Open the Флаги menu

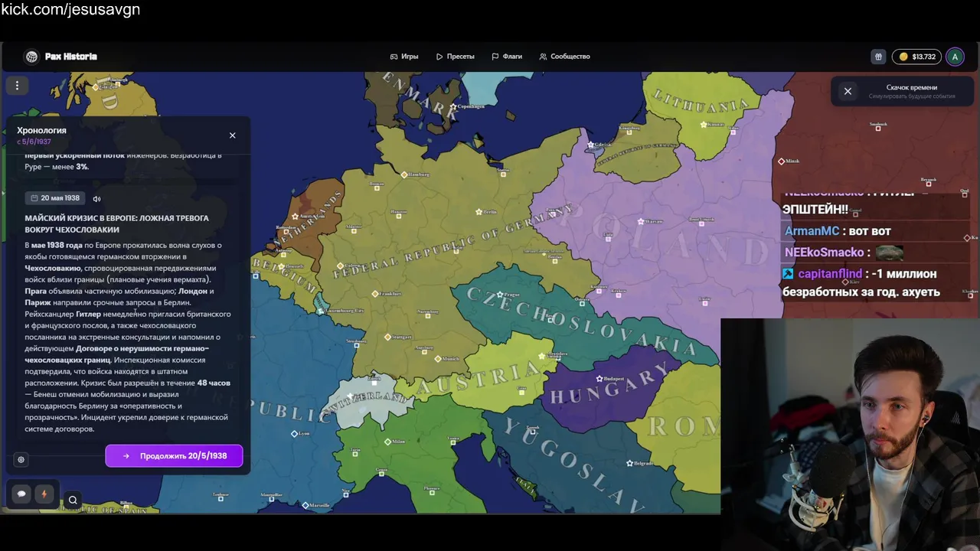pos(507,57)
